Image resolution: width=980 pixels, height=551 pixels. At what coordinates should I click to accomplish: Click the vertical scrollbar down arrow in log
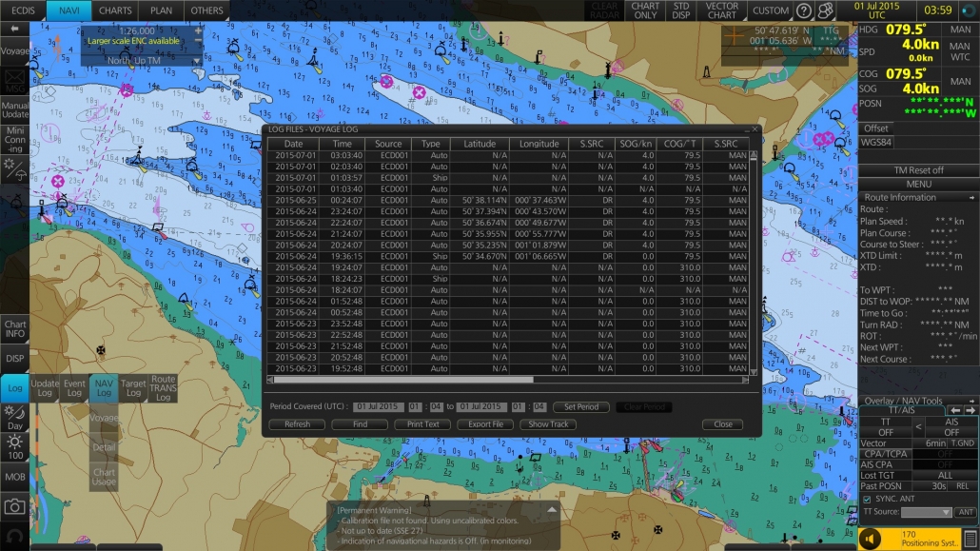[754, 371]
